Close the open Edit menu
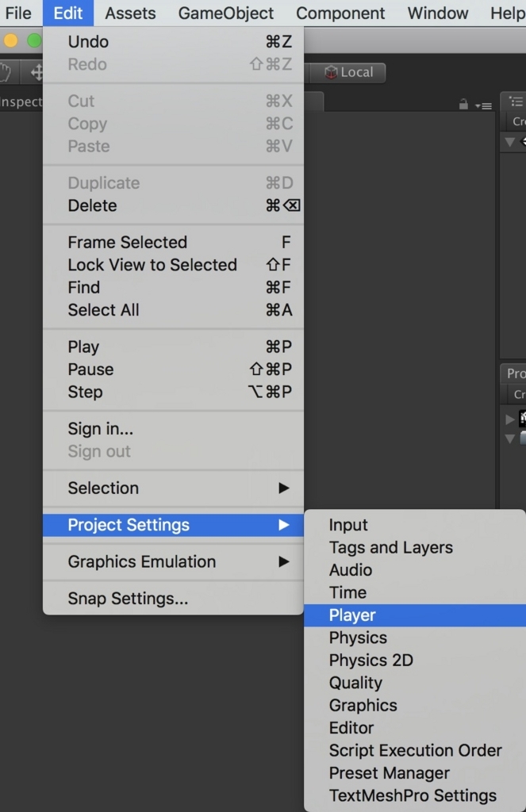 pos(68,13)
